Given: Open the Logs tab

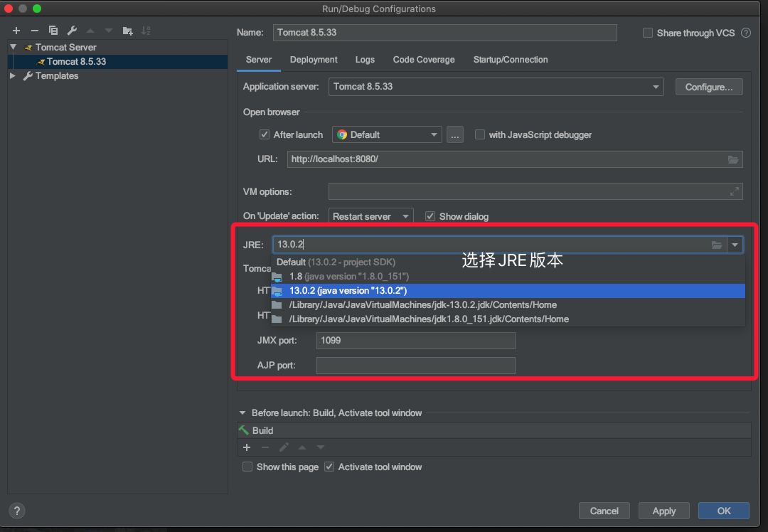Looking at the screenshot, I should 365,60.
